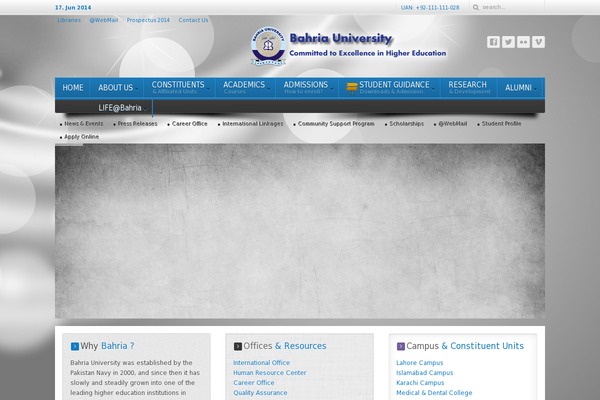Viewport: 600px width, 400px height.
Task: Open the Quality Assurance link
Action: tap(260, 392)
